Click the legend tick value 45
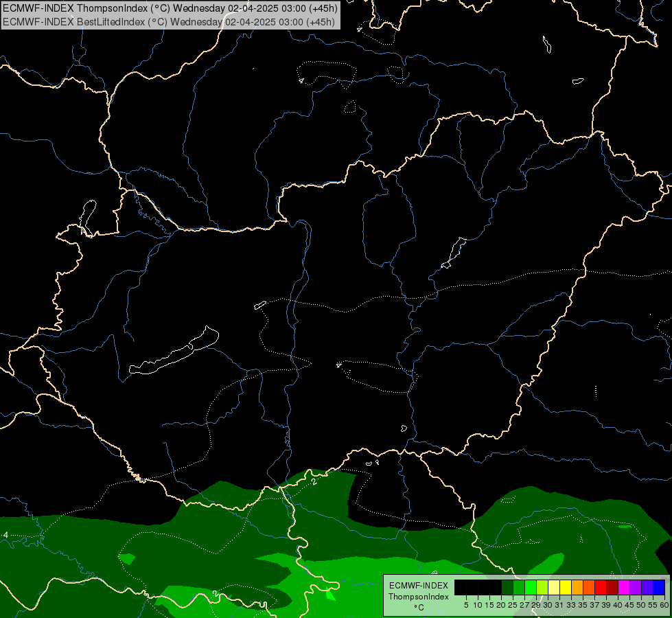 (629, 605)
